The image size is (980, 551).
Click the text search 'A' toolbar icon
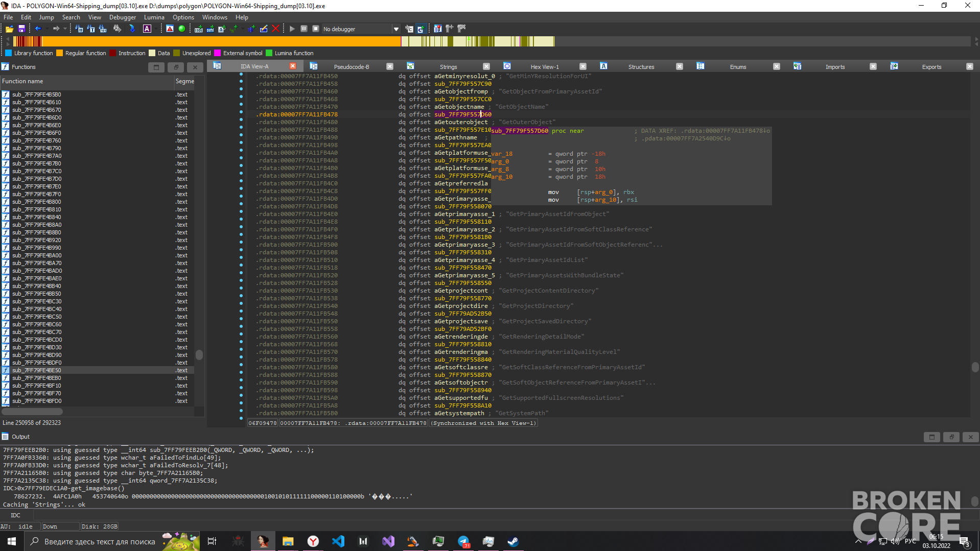point(147,29)
